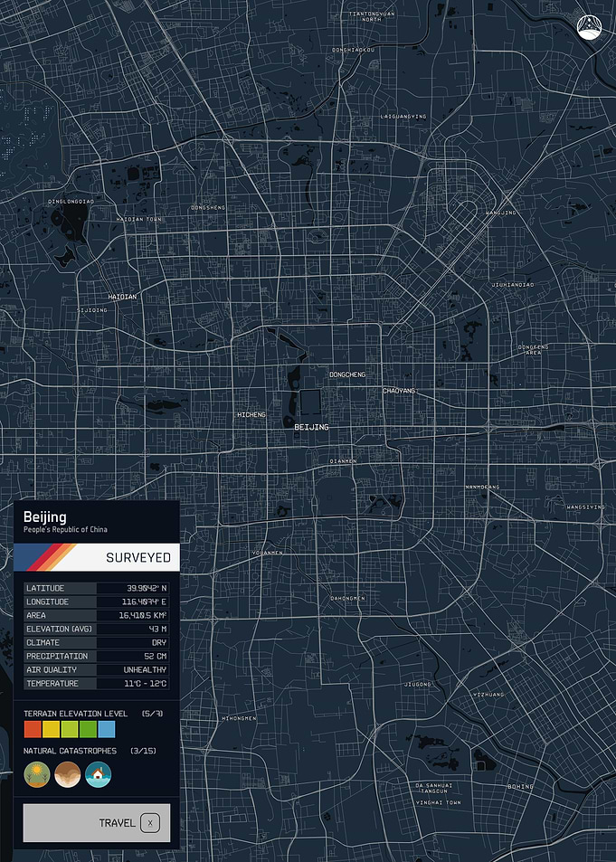Screen dimensions: 616x862
Task: Click the QIANMEN map label
Action: click(x=343, y=461)
